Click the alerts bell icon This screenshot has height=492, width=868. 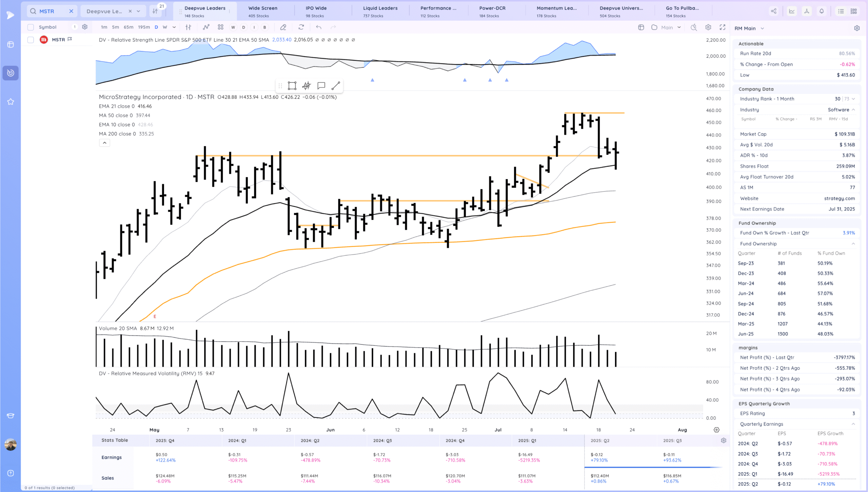pos(822,11)
